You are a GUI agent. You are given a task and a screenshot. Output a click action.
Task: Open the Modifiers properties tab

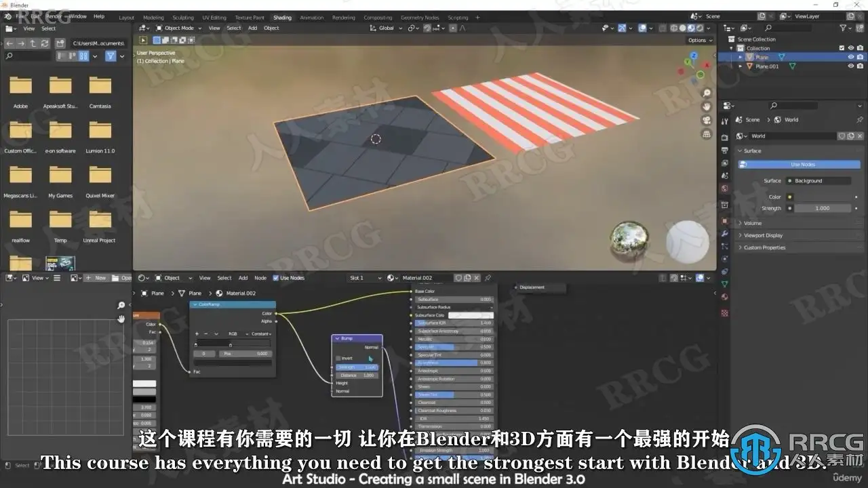click(725, 234)
